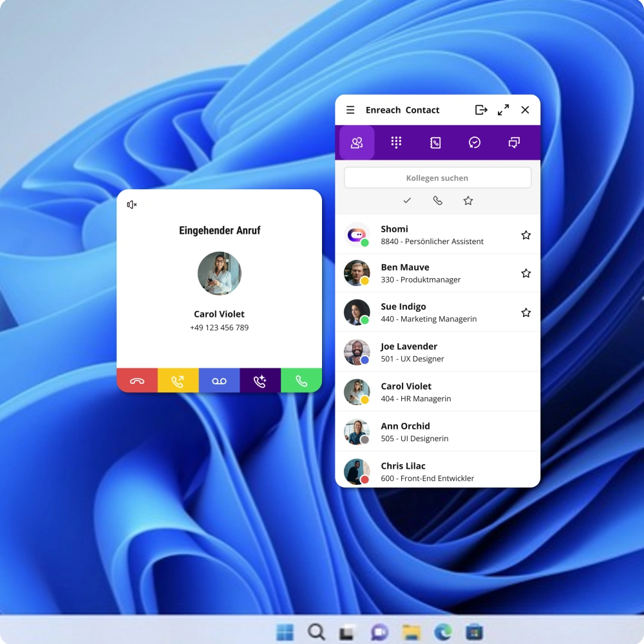
Task: Click the dark purple AI call button
Action: (260, 381)
